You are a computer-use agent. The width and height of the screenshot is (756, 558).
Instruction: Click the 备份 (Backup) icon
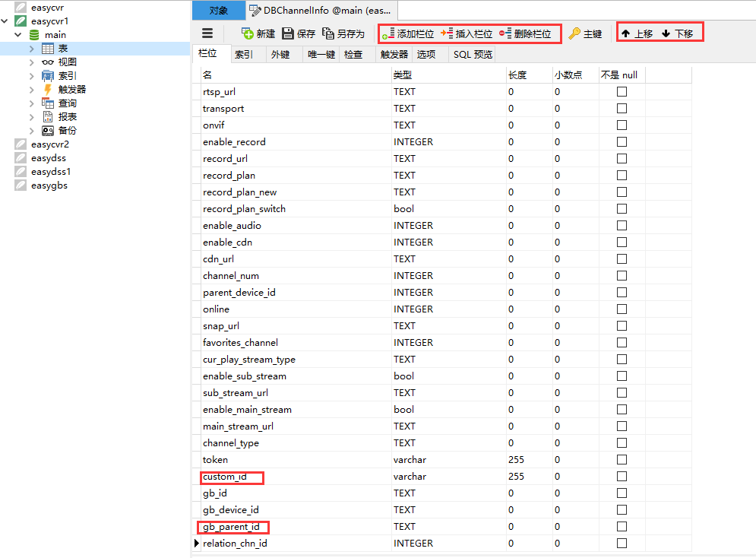click(x=48, y=131)
